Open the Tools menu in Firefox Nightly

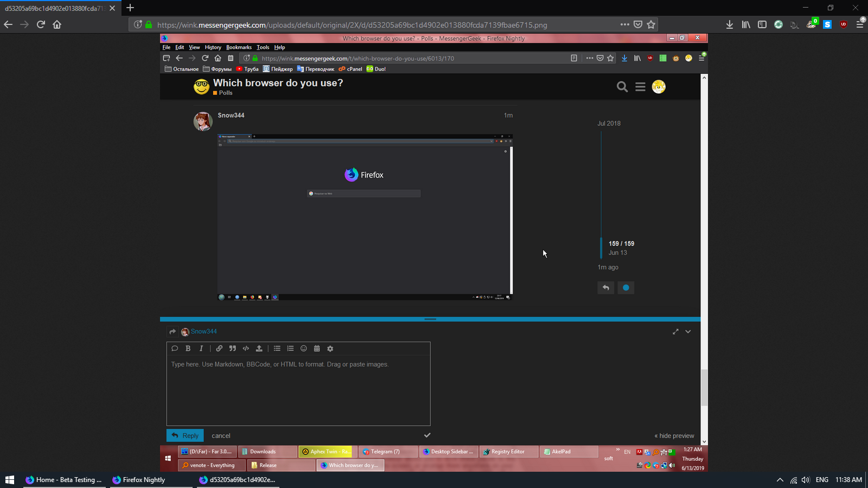(x=263, y=47)
